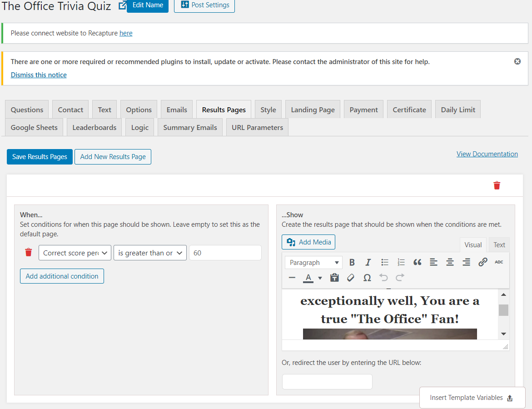532x409 pixels.
Task: Insert a horizontal line
Action: pos(292,278)
